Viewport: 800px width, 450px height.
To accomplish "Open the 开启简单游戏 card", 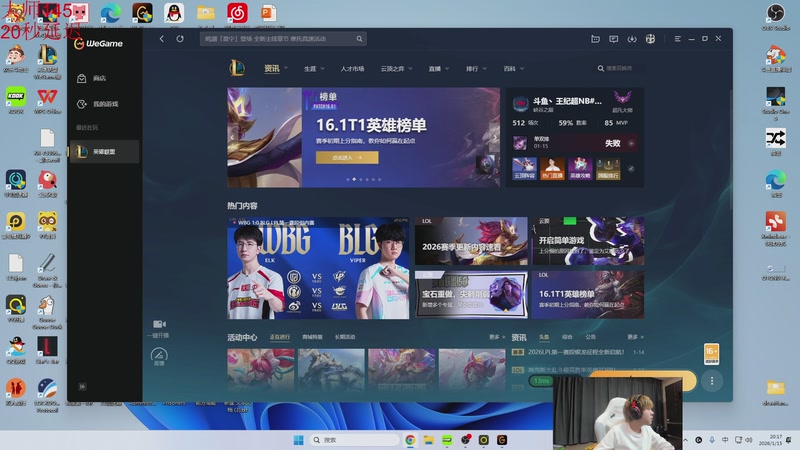I will point(588,241).
